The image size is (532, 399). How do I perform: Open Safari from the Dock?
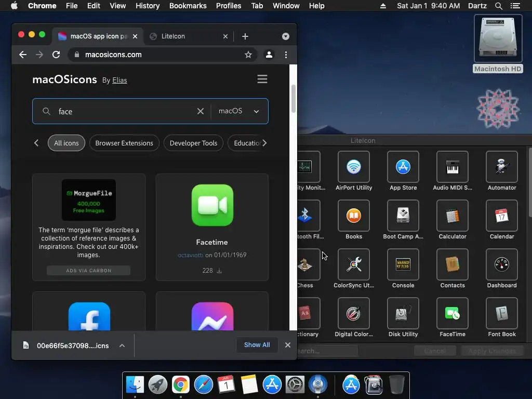204,384
